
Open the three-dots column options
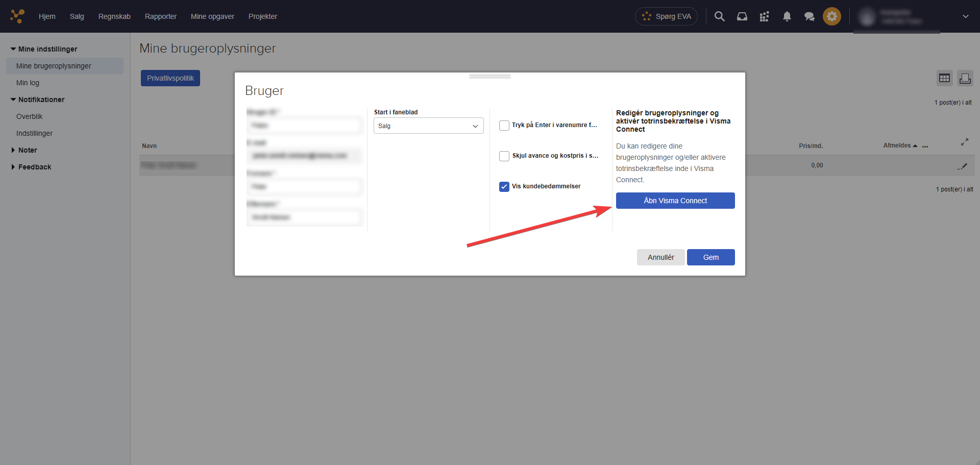925,146
